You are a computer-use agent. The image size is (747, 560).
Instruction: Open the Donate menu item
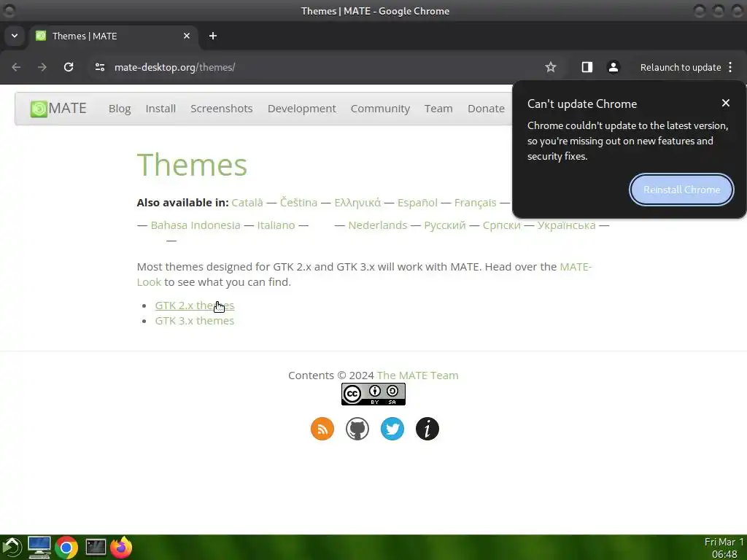coord(486,109)
